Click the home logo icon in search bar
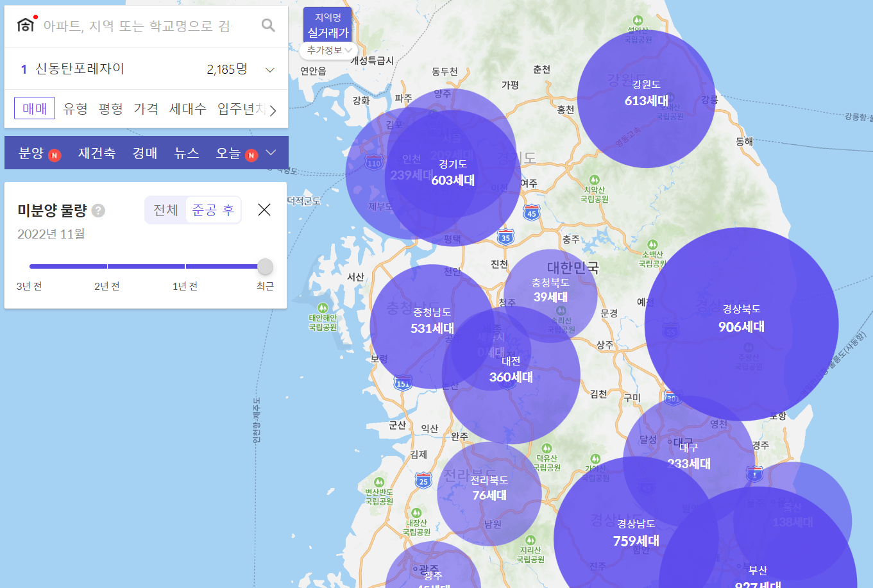Viewport: 873px width, 588px height. 26,24
